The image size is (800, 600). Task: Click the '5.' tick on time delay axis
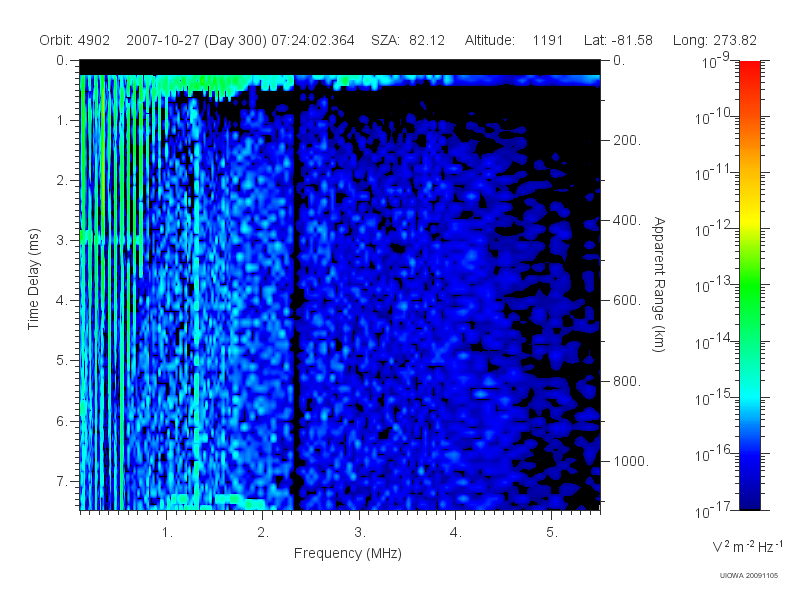pos(62,361)
